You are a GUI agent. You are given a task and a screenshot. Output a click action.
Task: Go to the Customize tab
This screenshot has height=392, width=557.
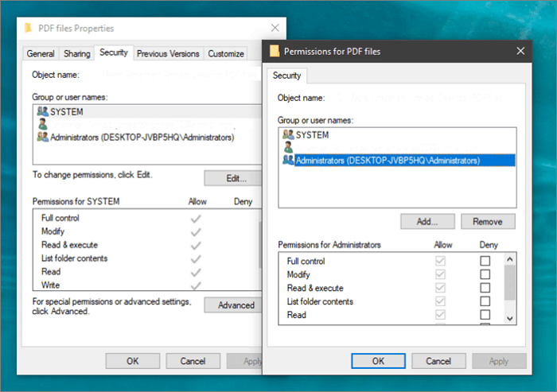(226, 54)
